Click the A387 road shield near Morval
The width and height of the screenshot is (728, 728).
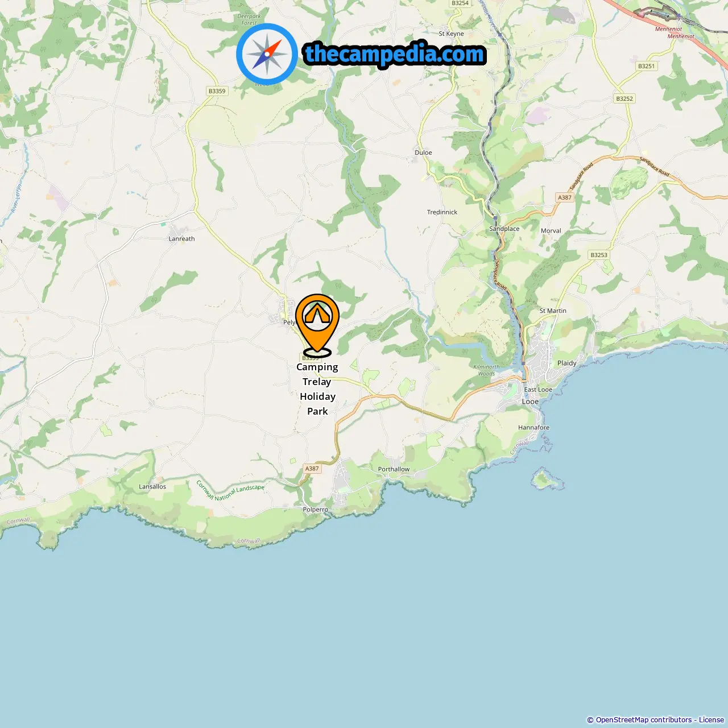[x=565, y=197]
